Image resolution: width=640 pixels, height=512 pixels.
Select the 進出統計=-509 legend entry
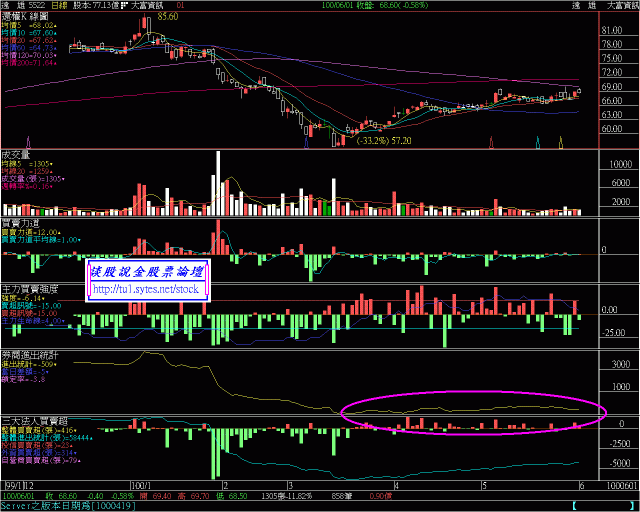tap(29, 364)
